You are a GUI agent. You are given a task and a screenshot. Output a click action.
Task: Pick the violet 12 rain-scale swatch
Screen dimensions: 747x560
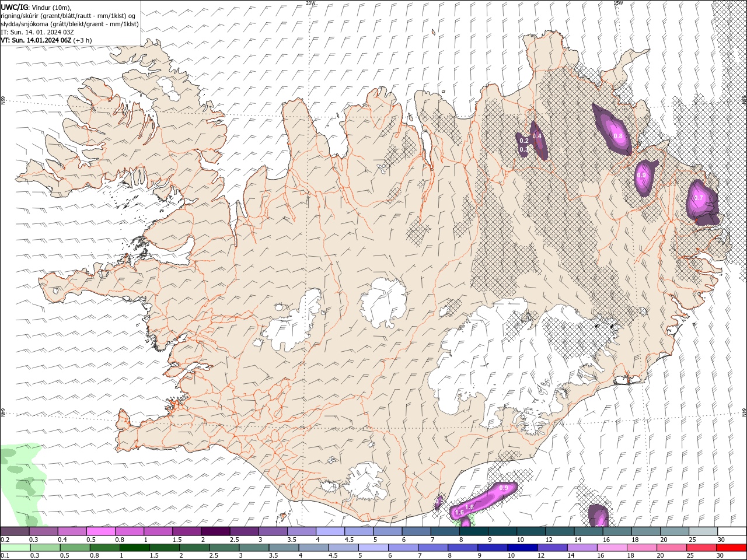553,548
